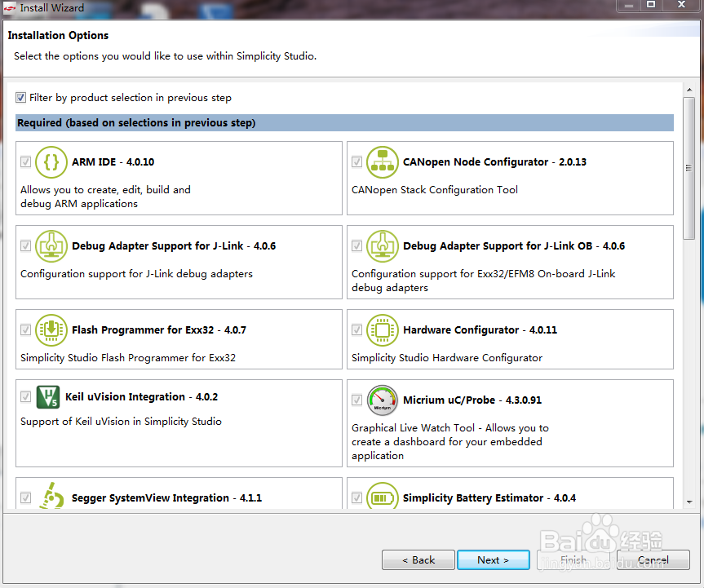
Task: Click Simplicity Battery Estimator - 4.0.4 title
Action: tap(489, 497)
